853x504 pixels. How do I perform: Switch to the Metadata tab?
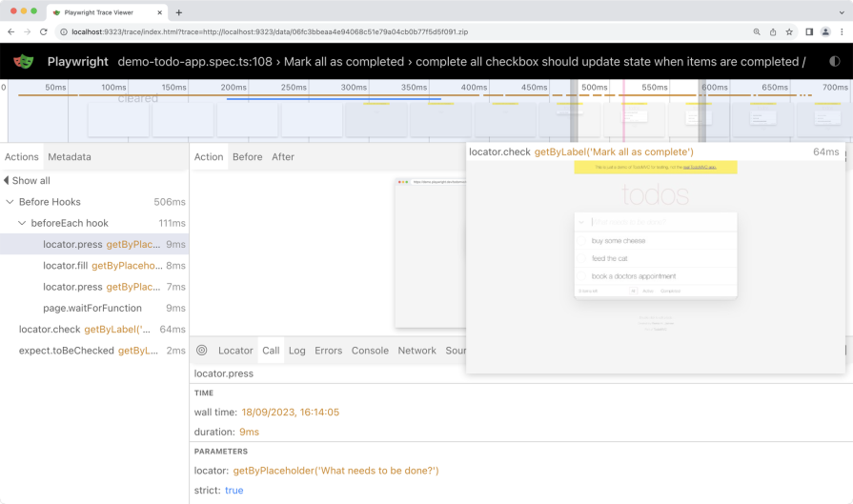click(x=70, y=157)
